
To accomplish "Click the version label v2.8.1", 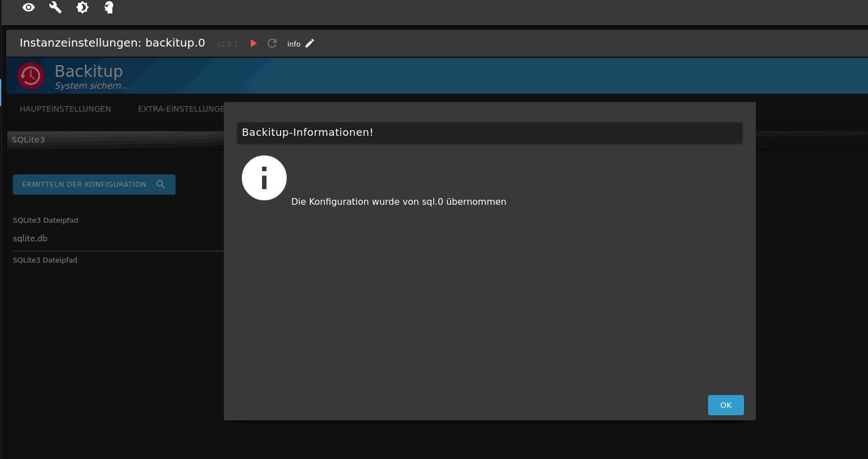I will coord(227,44).
